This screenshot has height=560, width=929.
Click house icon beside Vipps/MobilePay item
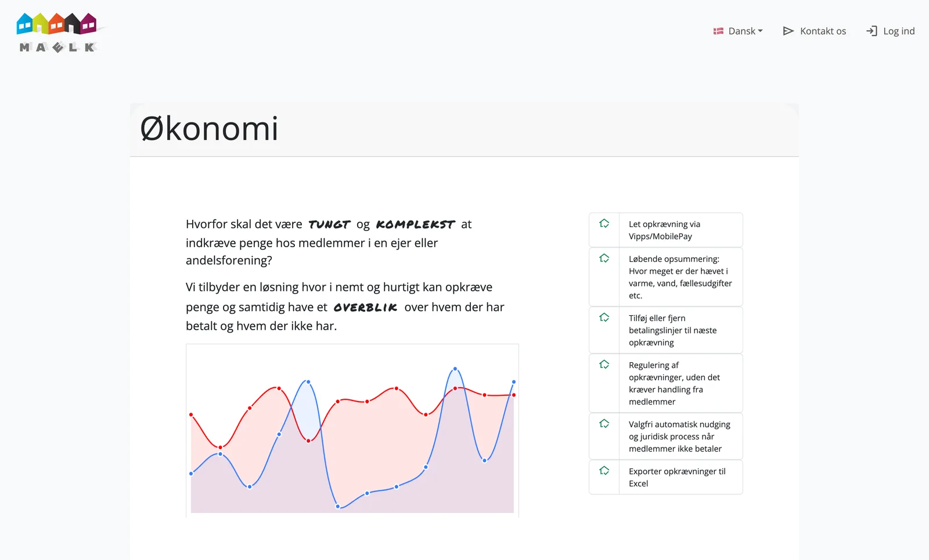point(604,223)
